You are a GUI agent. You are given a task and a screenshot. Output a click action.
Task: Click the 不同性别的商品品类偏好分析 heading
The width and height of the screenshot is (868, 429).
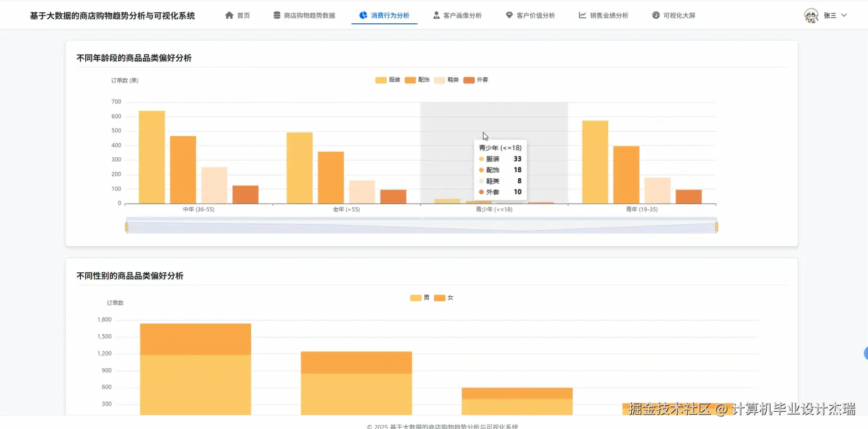[x=130, y=276]
